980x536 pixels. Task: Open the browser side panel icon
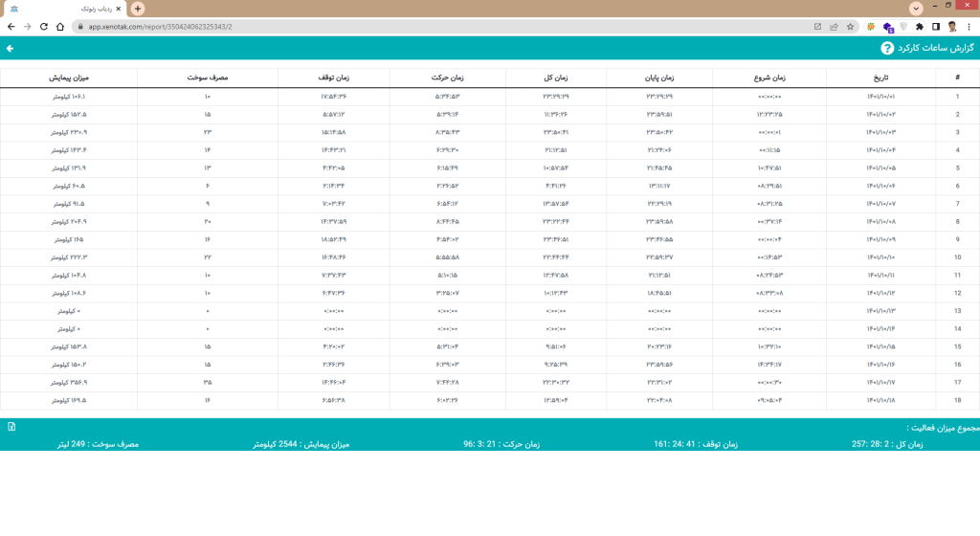(x=936, y=27)
